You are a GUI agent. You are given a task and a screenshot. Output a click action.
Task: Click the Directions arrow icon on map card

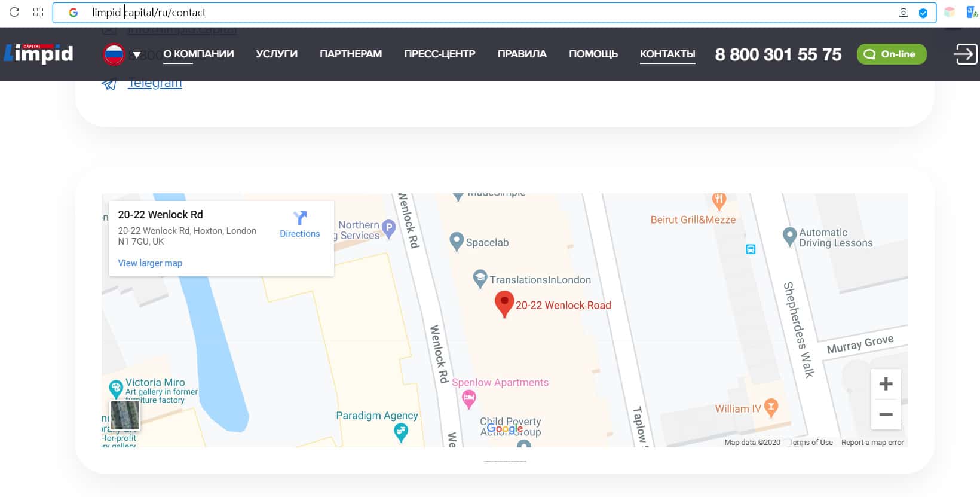[x=300, y=218]
